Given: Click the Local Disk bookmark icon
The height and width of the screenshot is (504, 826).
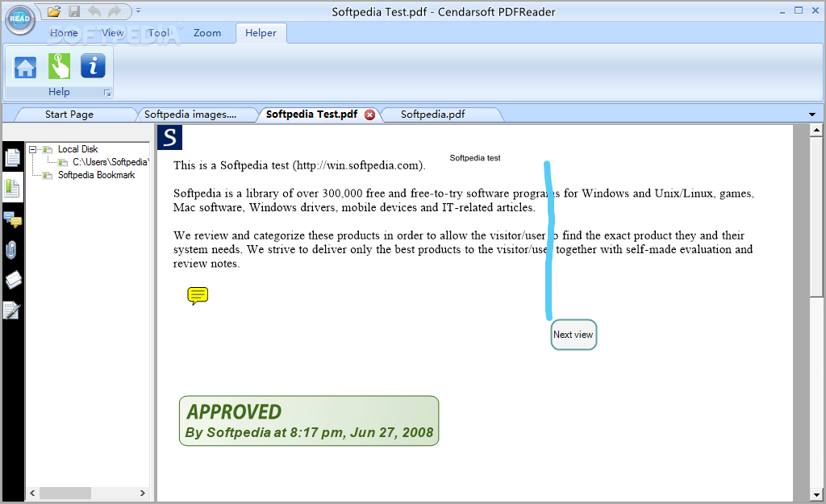Looking at the screenshot, I should pos(48,149).
